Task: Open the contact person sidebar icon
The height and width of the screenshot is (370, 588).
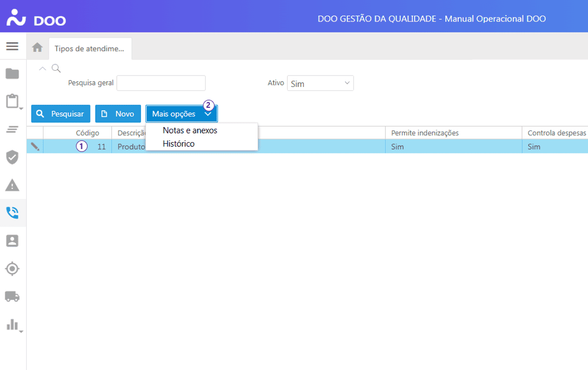Action: [x=12, y=241]
